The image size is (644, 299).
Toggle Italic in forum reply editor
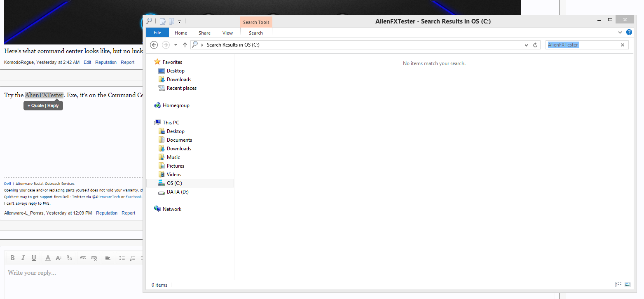tap(23, 258)
